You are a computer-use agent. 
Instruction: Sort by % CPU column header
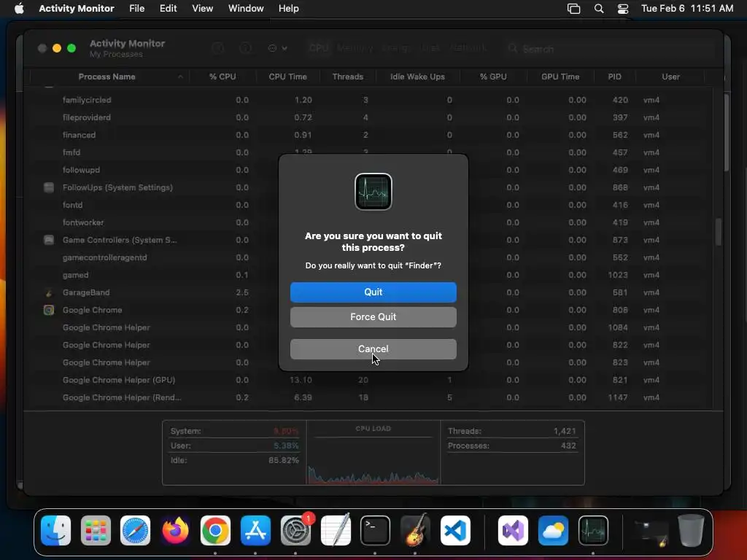(x=222, y=77)
